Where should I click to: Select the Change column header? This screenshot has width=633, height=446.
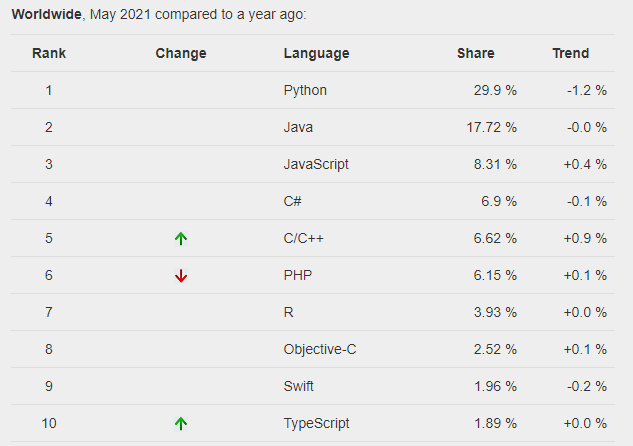coord(181,53)
